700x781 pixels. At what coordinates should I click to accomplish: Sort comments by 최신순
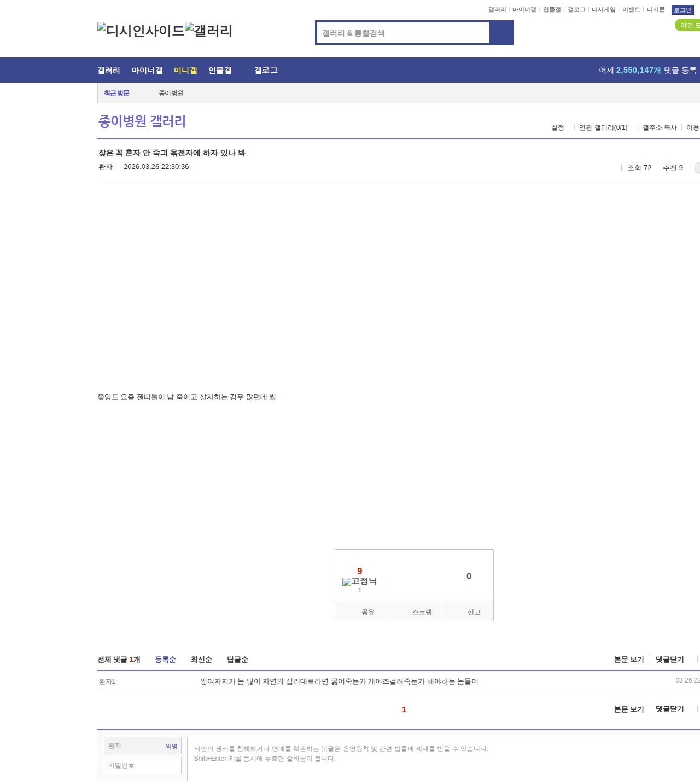tap(201, 660)
